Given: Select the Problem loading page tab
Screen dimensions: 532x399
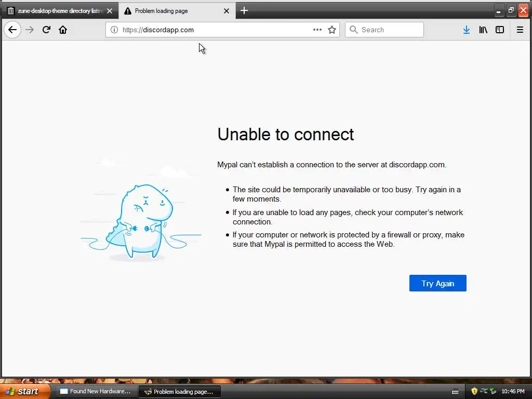Looking at the screenshot, I should pos(177,11).
